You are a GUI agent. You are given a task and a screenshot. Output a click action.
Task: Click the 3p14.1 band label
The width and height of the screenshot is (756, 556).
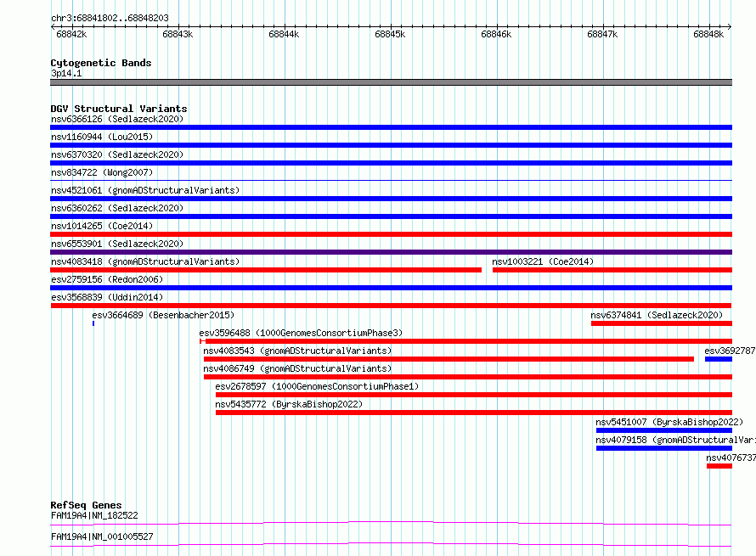[x=66, y=73]
